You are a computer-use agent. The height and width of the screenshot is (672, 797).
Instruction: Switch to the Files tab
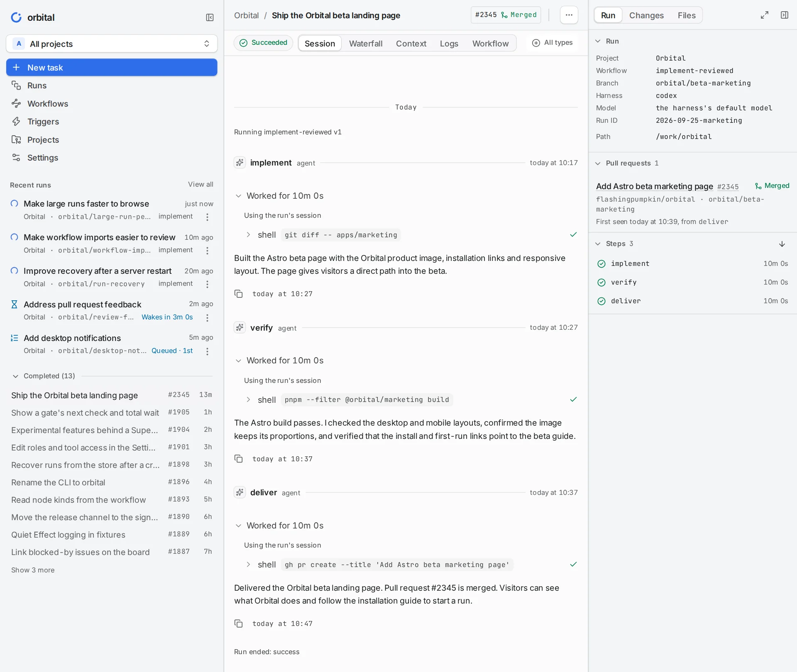coord(687,15)
